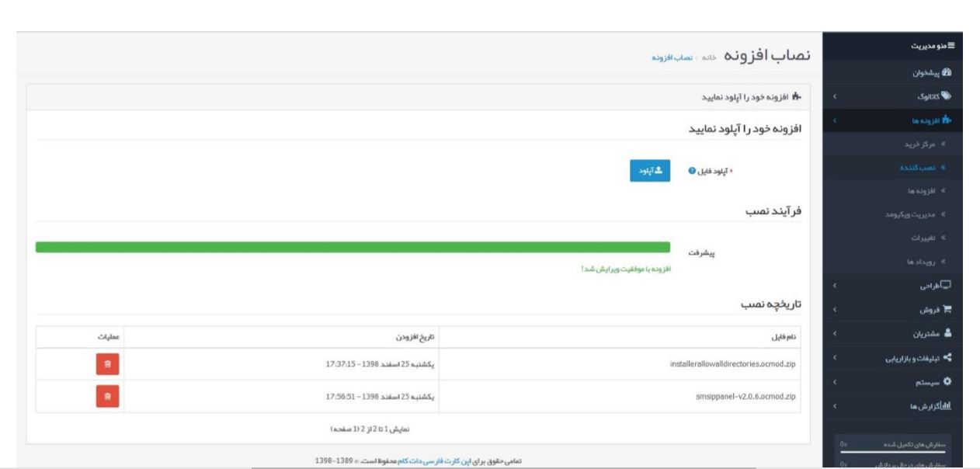
Task: Click the آپلود upload button
Action: 650,171
